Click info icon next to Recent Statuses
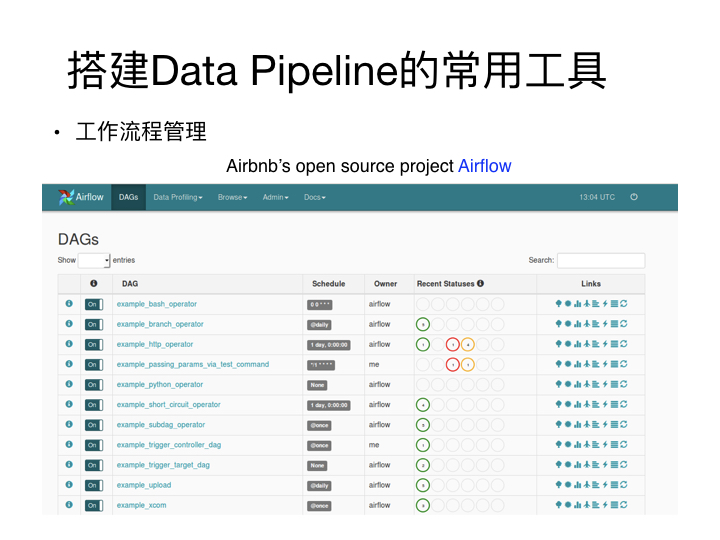 tap(480, 284)
